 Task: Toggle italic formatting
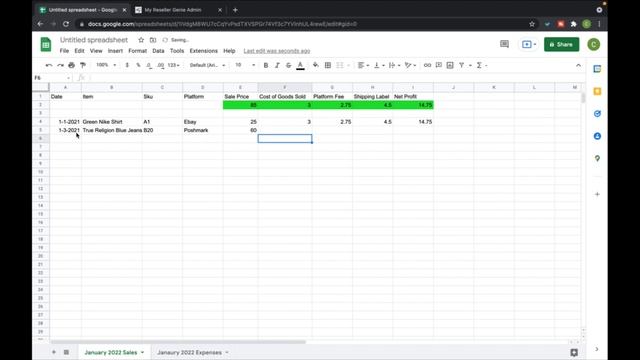(x=277, y=65)
